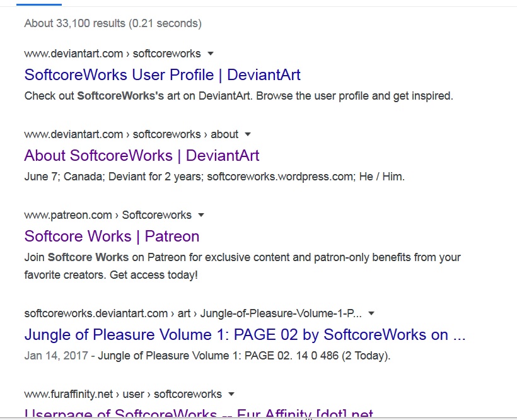Expand options arrow for softcoreworks › about
The image size is (517, 420).
click(x=248, y=134)
